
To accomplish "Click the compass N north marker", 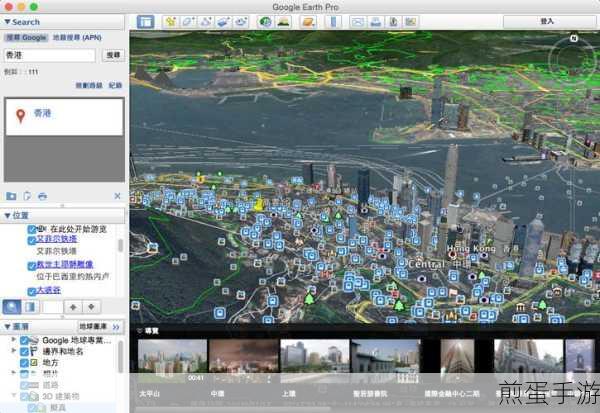I will [573, 38].
